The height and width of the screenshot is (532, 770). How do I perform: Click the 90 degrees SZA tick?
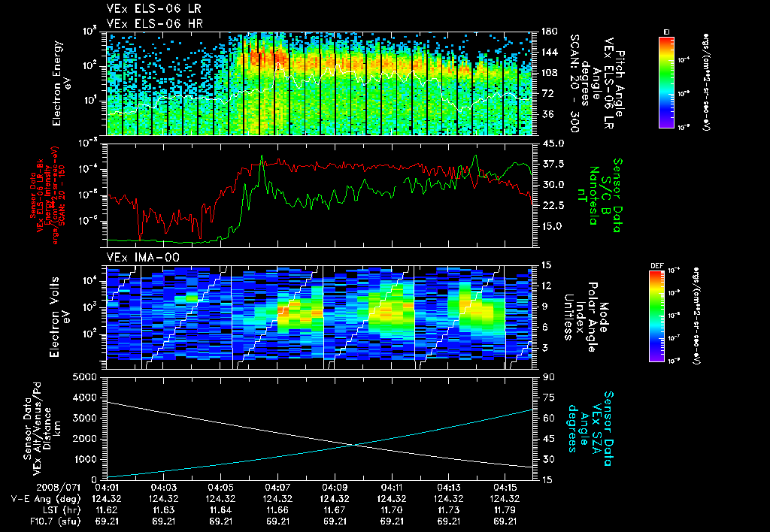(548, 377)
